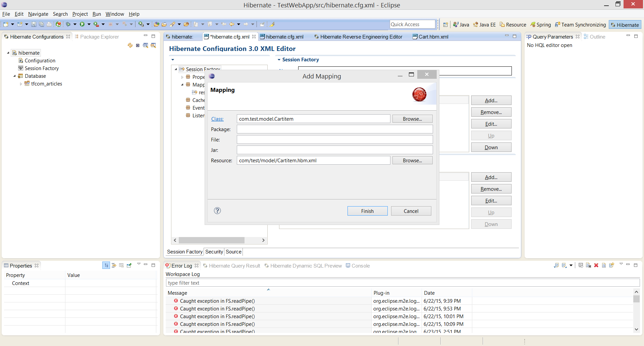This screenshot has width=644, height=346.
Task: Switch to the Spring perspective
Action: tap(541, 24)
